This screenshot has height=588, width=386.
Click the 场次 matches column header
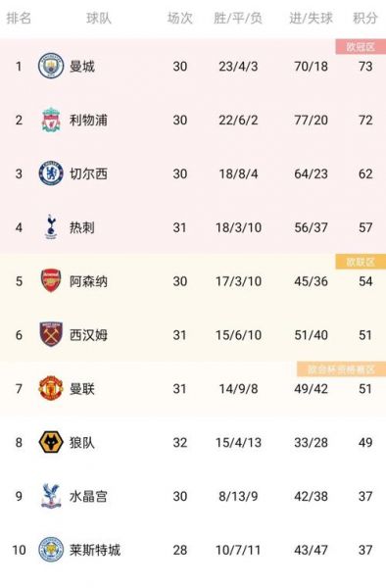click(180, 18)
